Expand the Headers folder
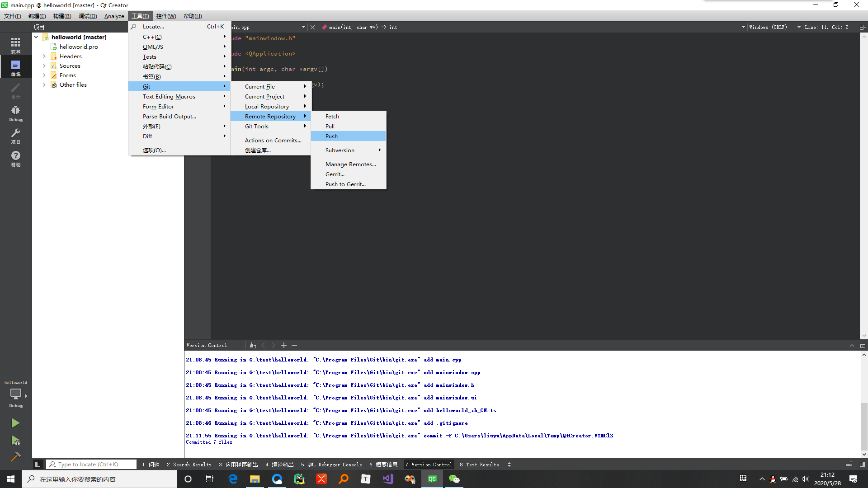 (x=44, y=56)
